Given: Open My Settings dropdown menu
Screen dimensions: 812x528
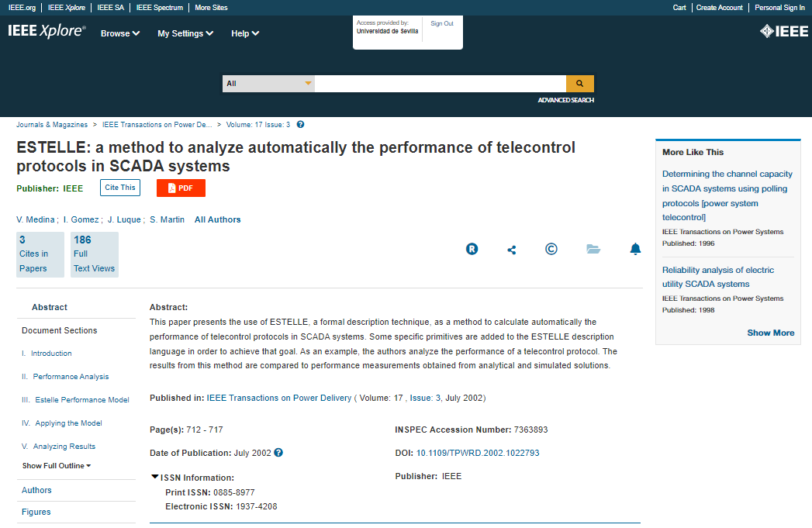Looking at the screenshot, I should pyautogui.click(x=185, y=33).
